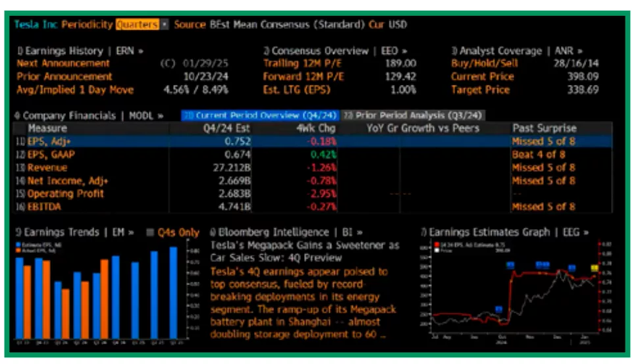This screenshot has height=364, width=636.
Task: Open Tesla's Megapack 4Q Preview headline
Action: 304,251
